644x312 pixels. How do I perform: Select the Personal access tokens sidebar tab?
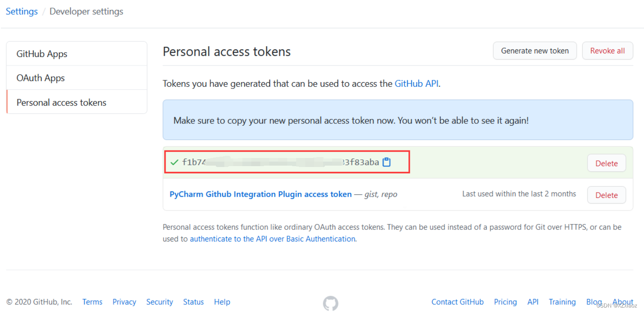[61, 102]
